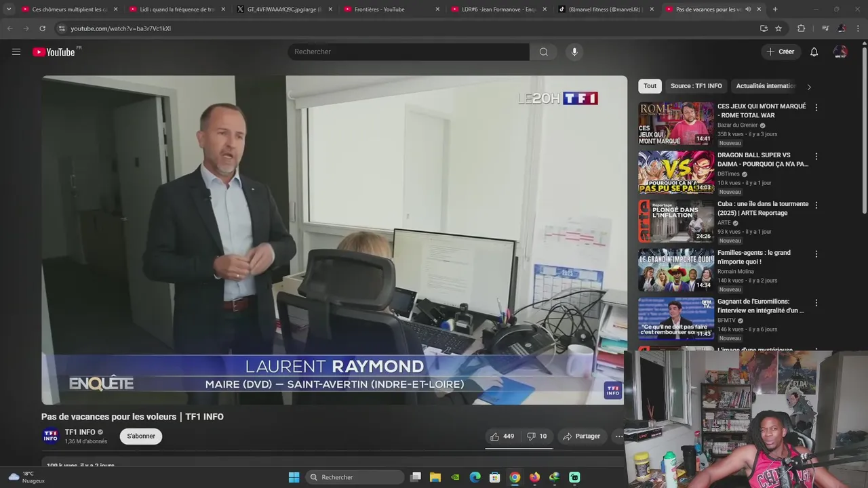Click the install app icon in address bar
868x488 pixels.
tap(764, 28)
